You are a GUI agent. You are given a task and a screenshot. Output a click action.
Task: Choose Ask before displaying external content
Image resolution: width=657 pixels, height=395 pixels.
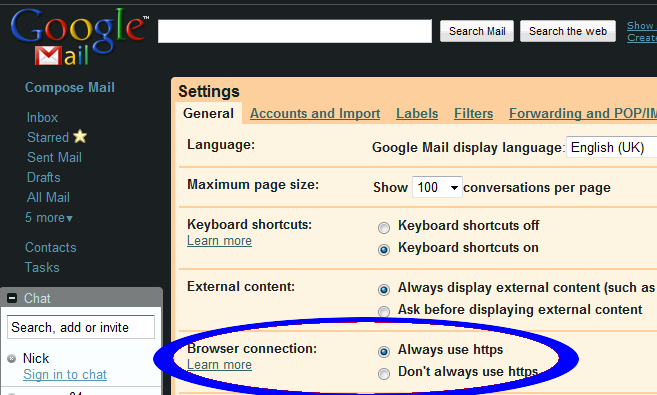[x=384, y=312]
